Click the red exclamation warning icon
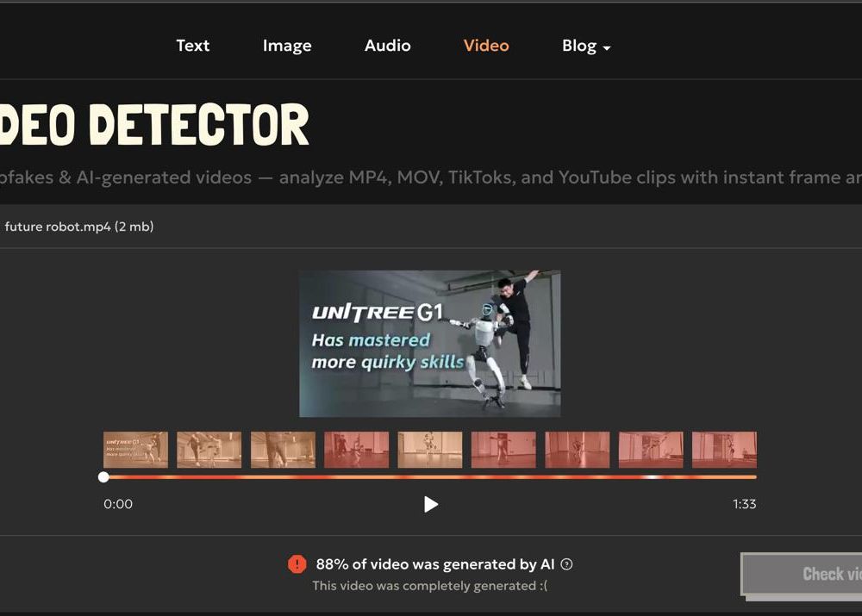862x616 pixels. tap(297, 563)
